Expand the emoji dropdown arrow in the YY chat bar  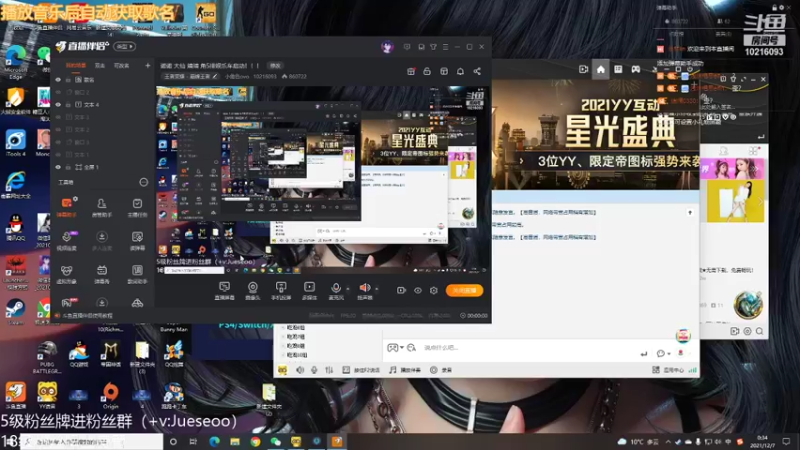point(402,347)
